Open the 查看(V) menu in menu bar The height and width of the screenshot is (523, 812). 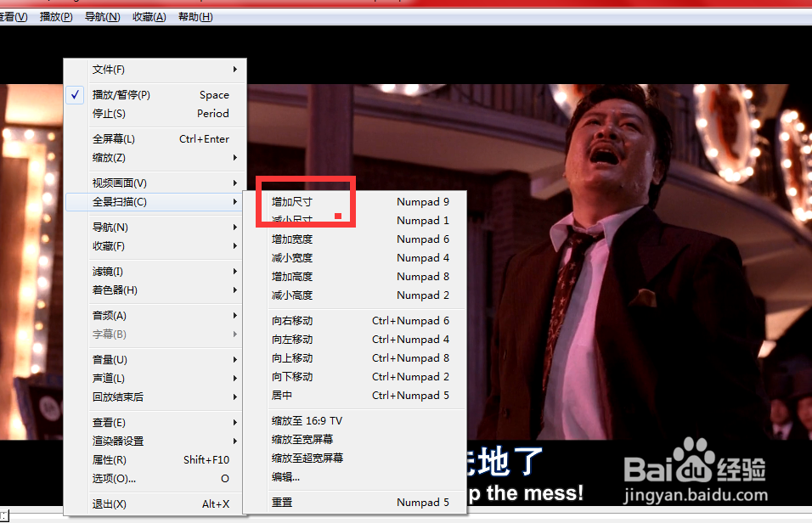[x=14, y=17]
